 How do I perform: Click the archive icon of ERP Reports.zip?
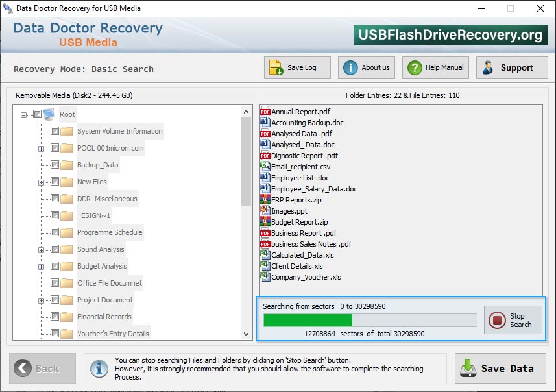pyautogui.click(x=265, y=199)
